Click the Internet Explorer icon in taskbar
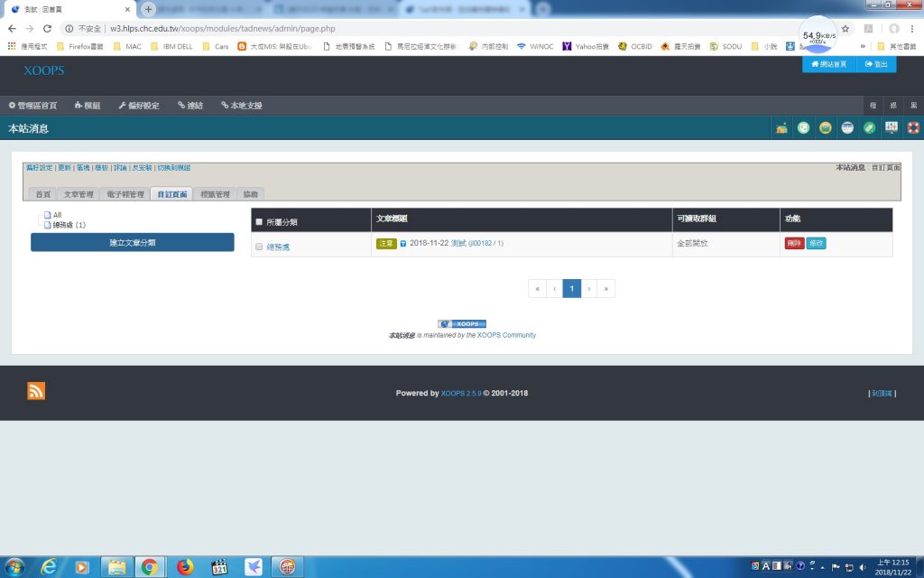 tap(49, 567)
